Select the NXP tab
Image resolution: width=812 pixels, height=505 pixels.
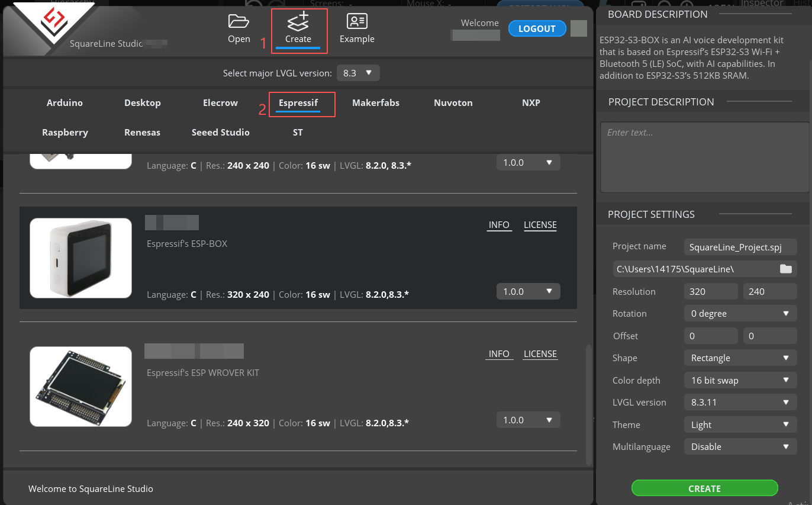click(531, 103)
